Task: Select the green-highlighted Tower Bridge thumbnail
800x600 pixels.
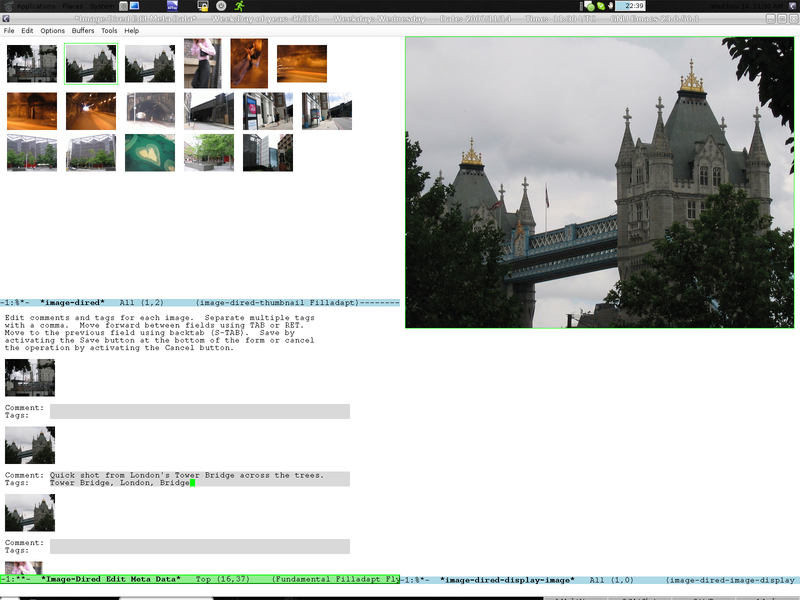Action: pyautogui.click(x=90, y=63)
